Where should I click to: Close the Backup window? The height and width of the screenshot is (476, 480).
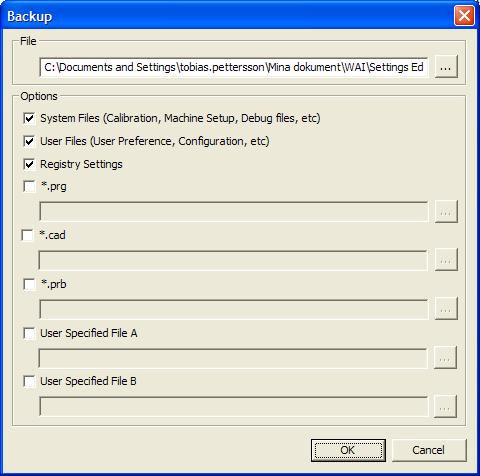click(x=464, y=16)
